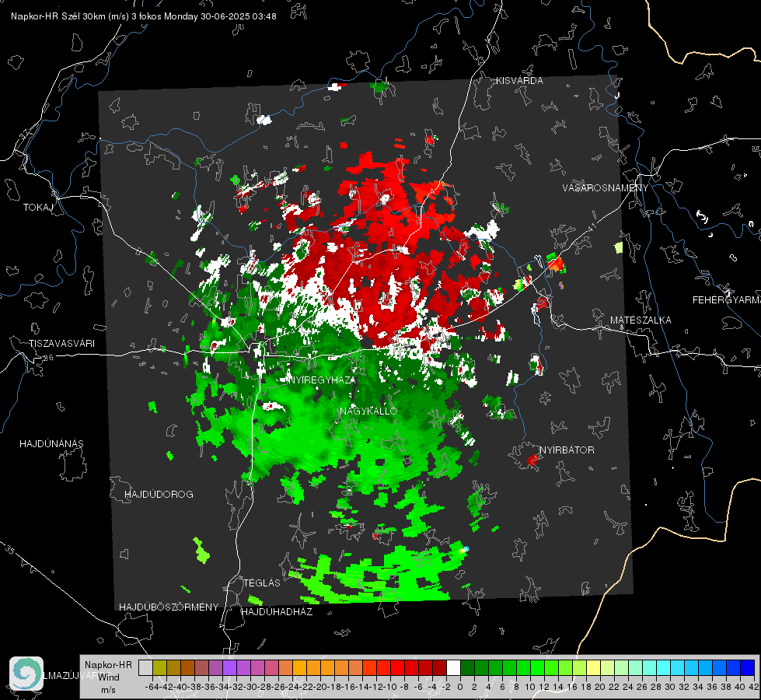The width and height of the screenshot is (761, 700).
Task: Select the cyan swatch between 28 and 30
Action: point(664,667)
